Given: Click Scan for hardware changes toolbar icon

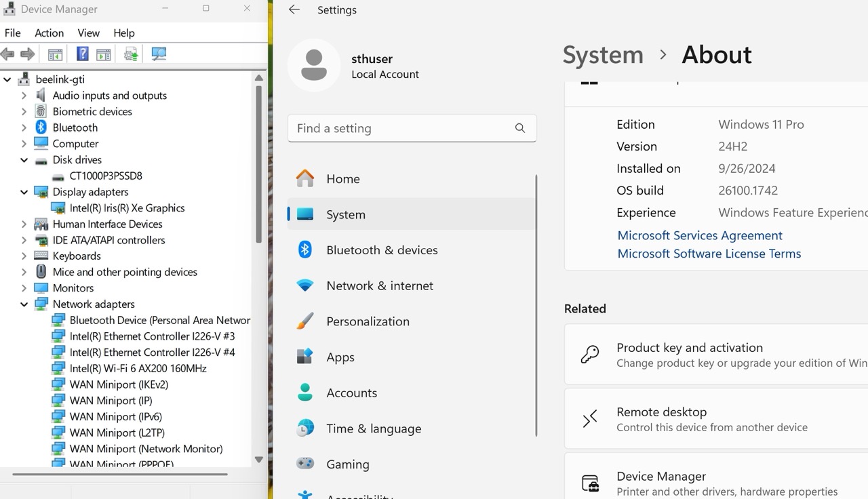Looking at the screenshot, I should click(159, 54).
